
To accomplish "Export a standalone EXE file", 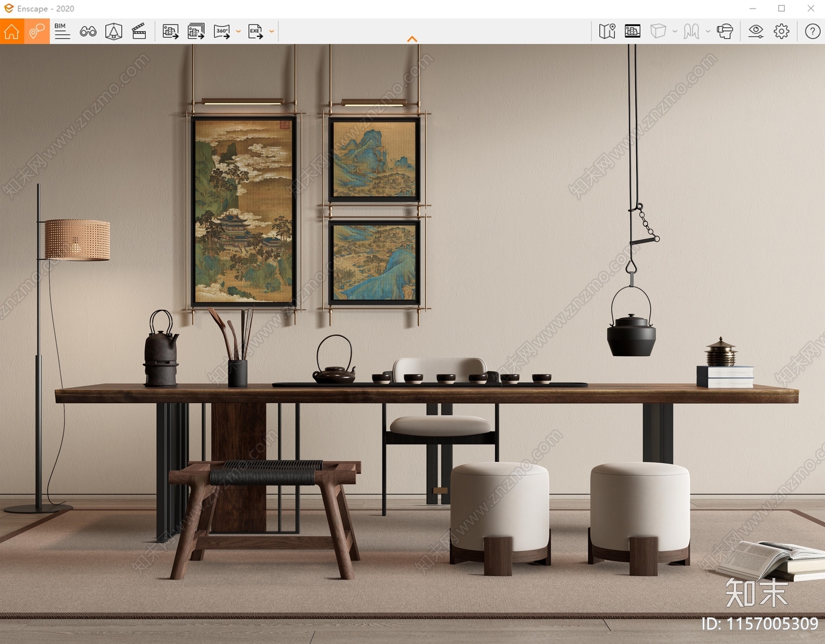I will [x=255, y=31].
